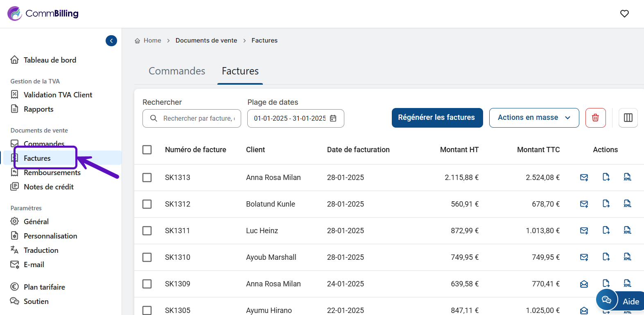Image resolution: width=644 pixels, height=315 pixels.
Task: Click Régénérer les factures button
Action: click(437, 118)
